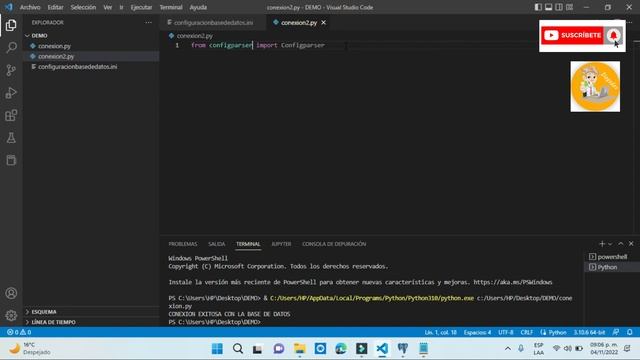Select conexion2.py in explorer tree
Screen dimensions: 640x360
[91, 56]
